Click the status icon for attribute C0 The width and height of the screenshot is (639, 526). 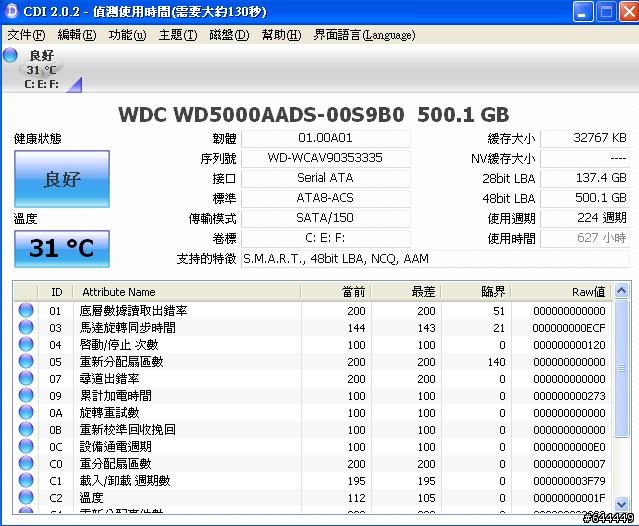pos(26,463)
